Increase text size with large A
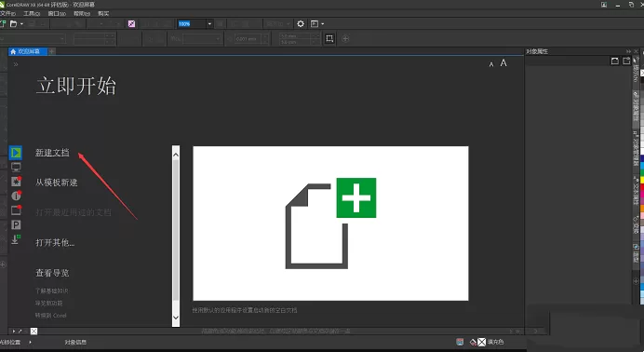The width and height of the screenshot is (644, 352). point(503,62)
